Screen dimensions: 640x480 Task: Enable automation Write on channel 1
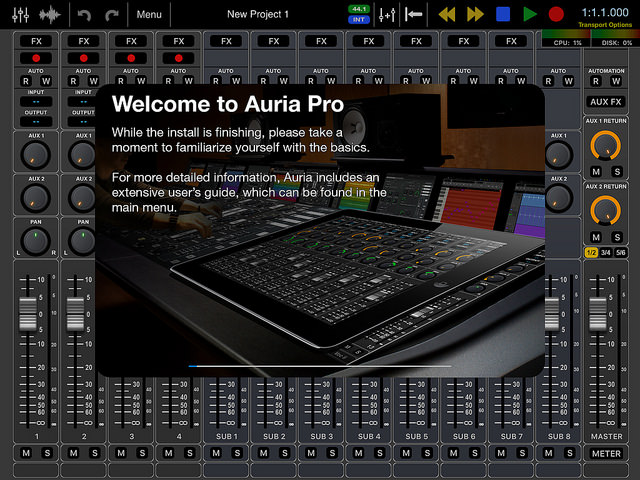pyautogui.click(x=46, y=81)
